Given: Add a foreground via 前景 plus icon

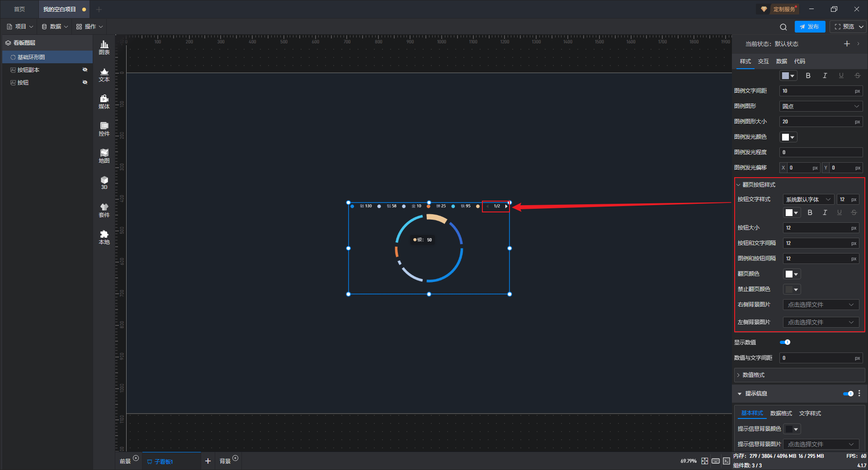Looking at the screenshot, I should [x=136, y=458].
